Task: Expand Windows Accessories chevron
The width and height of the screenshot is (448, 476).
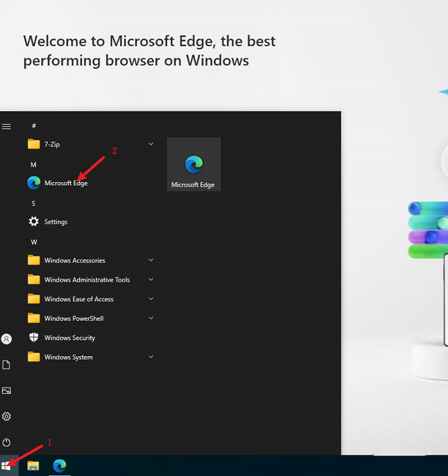Action: [x=151, y=260]
